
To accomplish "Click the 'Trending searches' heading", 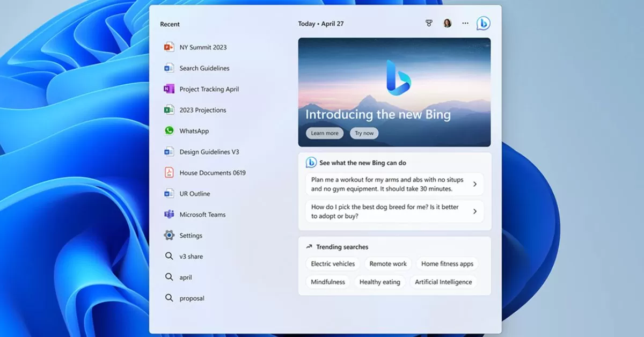I will (x=342, y=247).
